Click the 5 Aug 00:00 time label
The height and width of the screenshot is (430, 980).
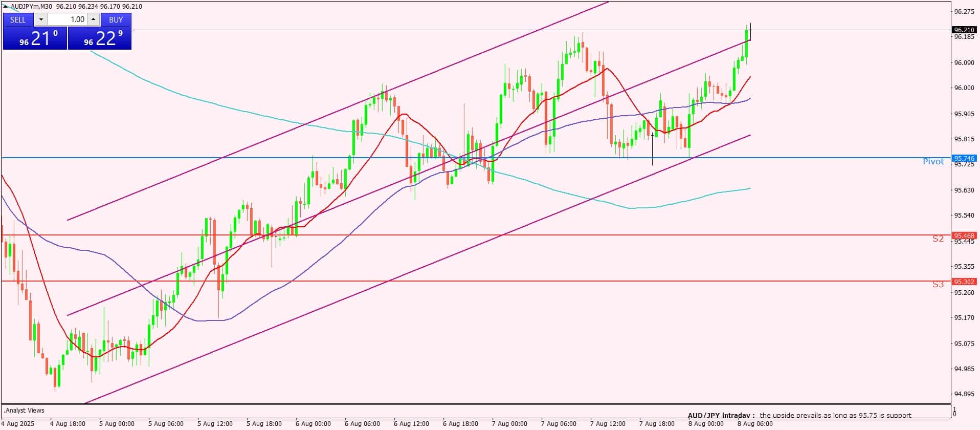coord(117,423)
